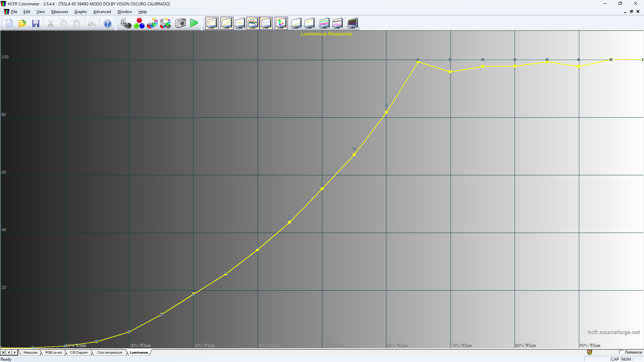This screenshot has height=362, width=644.
Task: Click the CAP status bar indicator
Action: [615, 359]
